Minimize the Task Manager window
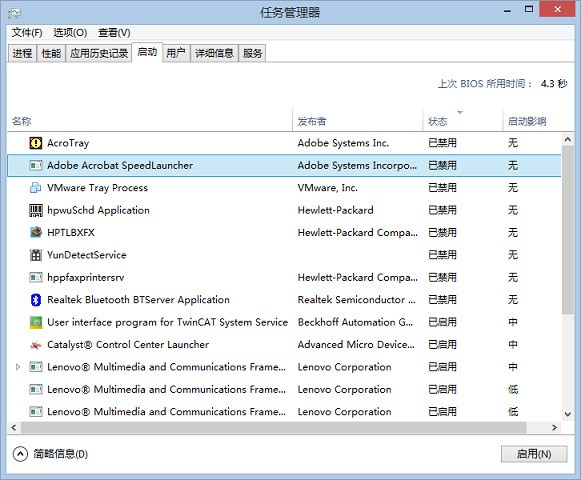The height and width of the screenshot is (480, 581). [508, 10]
